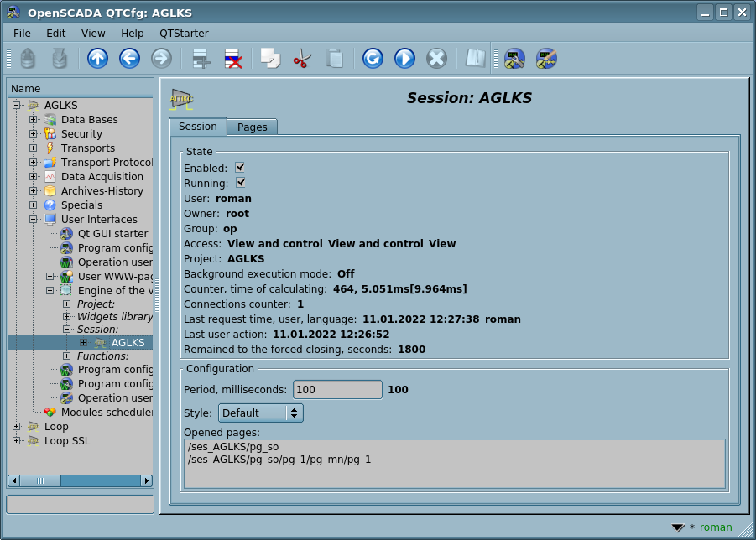Image resolution: width=756 pixels, height=540 pixels.
Task: Select Transport Protocols in tree
Action: [107, 163]
